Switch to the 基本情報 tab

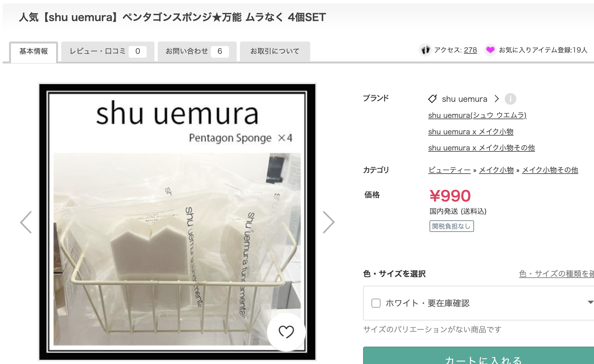pyautogui.click(x=34, y=52)
